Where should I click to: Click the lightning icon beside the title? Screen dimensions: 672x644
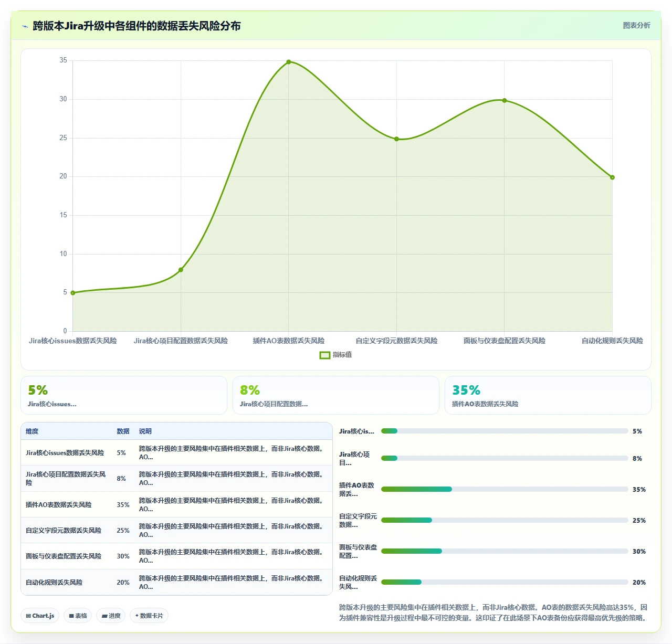(25, 26)
